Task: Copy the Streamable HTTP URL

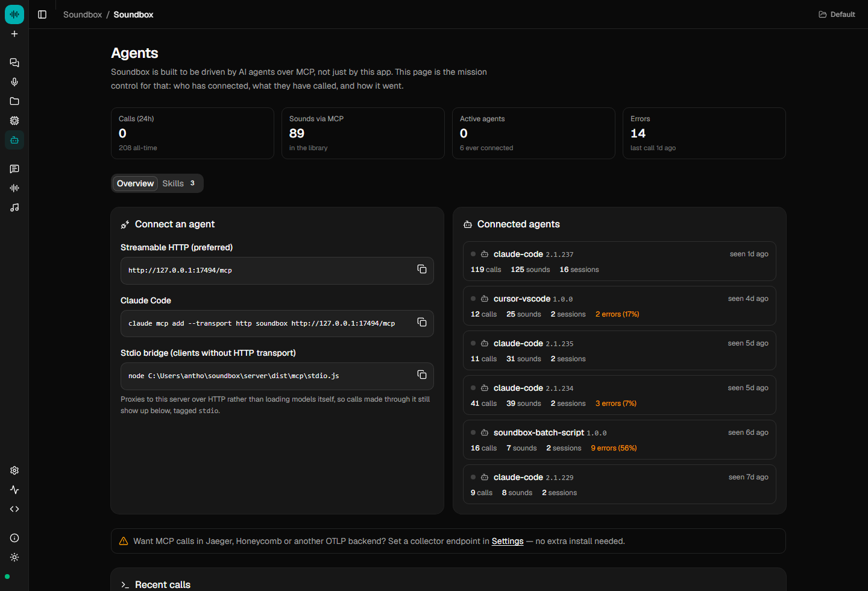Action: (422, 269)
